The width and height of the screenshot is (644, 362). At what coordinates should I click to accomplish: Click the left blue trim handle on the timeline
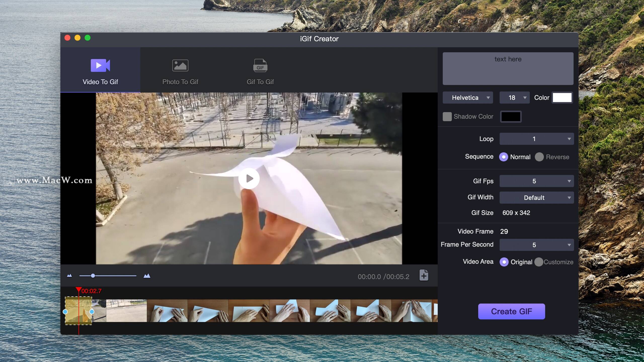(x=65, y=312)
